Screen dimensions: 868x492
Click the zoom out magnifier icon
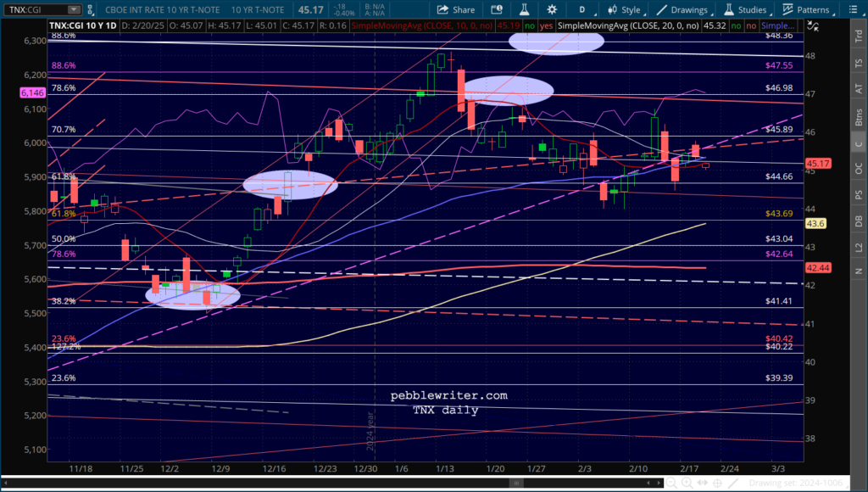(x=671, y=484)
